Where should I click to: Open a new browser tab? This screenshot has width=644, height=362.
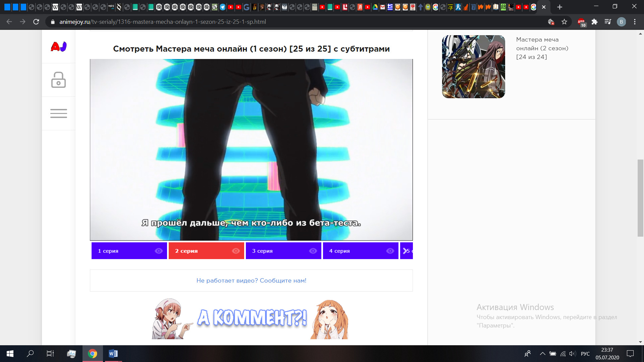pos(559,7)
